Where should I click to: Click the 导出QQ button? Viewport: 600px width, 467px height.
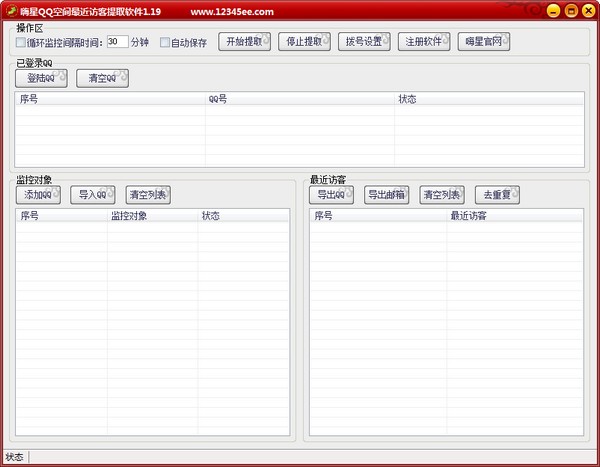(x=331, y=194)
